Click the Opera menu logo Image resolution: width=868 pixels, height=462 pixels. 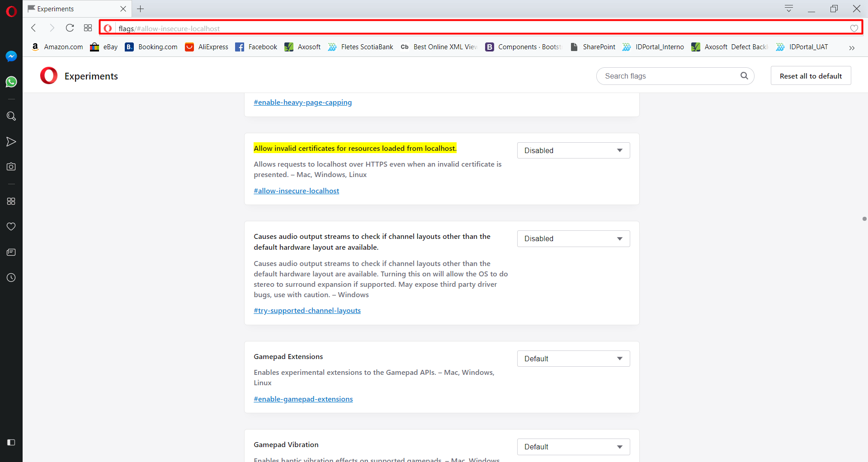(11, 11)
